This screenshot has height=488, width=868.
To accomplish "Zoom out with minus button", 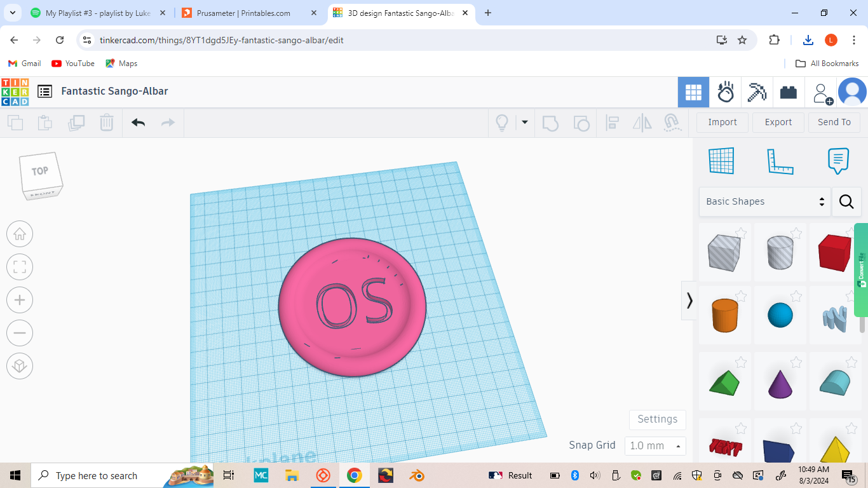I will coord(20,333).
